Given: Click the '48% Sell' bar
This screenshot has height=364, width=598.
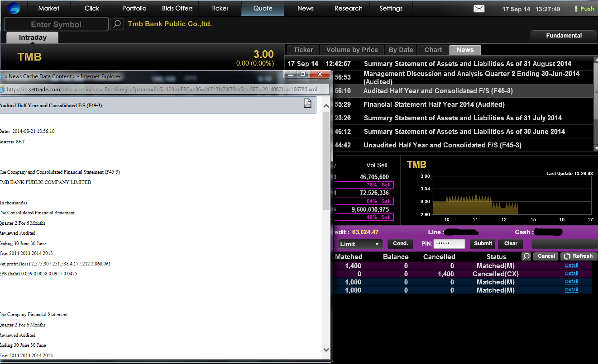Looking at the screenshot, I should tap(363, 217).
